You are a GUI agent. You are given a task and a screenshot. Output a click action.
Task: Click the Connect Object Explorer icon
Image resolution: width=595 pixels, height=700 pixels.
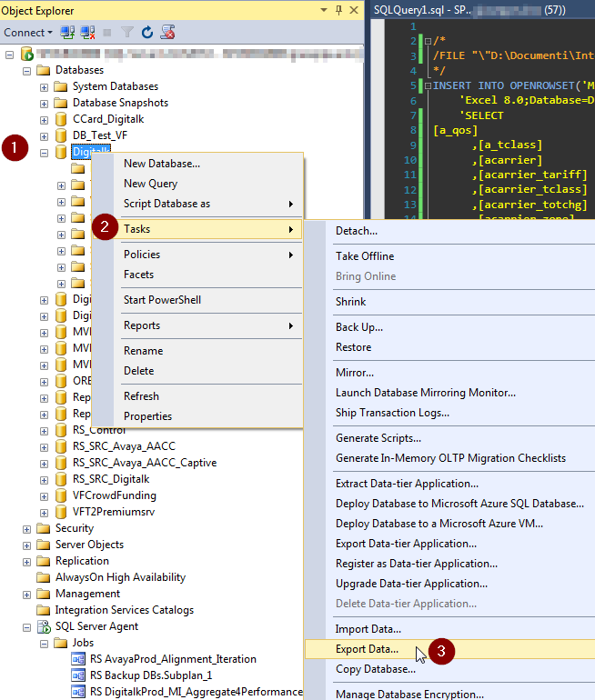(x=67, y=32)
